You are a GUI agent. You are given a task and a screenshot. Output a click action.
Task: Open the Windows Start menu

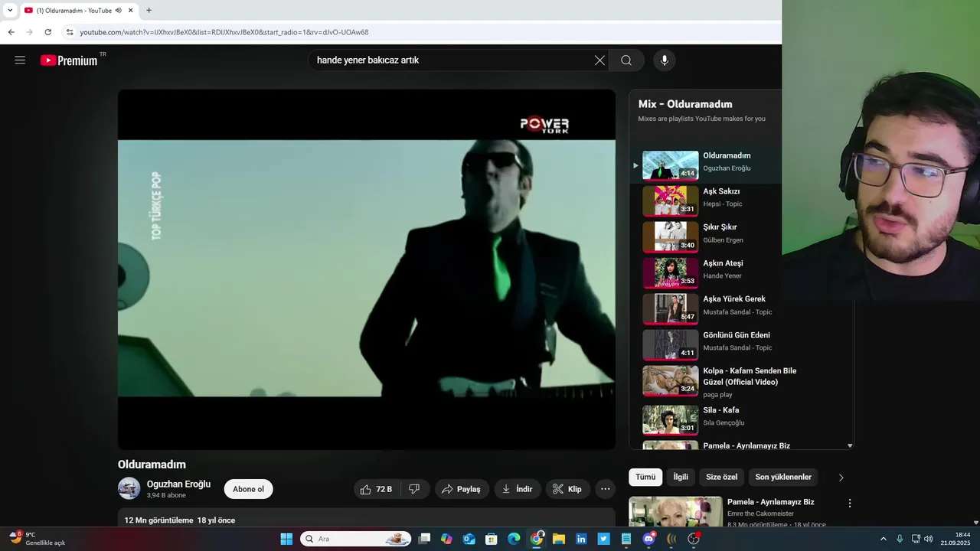pos(286,539)
